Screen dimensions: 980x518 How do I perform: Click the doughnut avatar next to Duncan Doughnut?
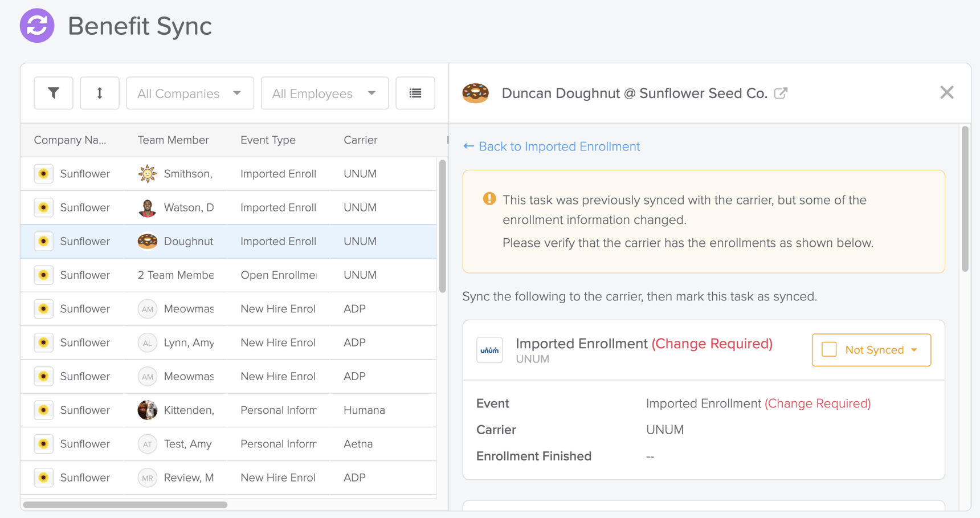[476, 93]
